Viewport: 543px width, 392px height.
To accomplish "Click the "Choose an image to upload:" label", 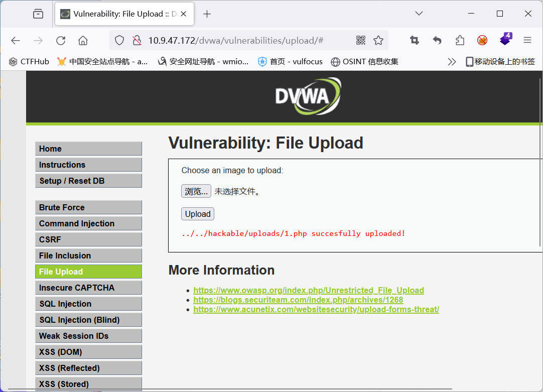I will (x=232, y=170).
